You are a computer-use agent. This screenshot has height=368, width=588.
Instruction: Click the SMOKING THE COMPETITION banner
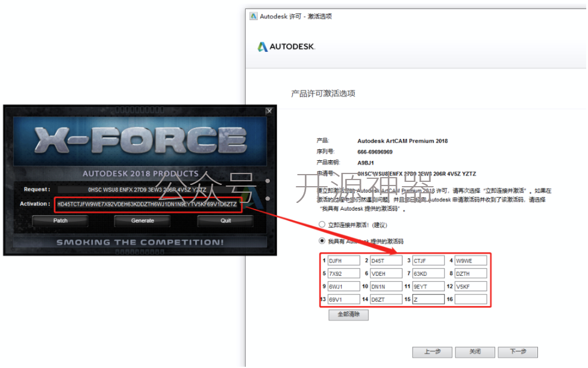(140, 242)
